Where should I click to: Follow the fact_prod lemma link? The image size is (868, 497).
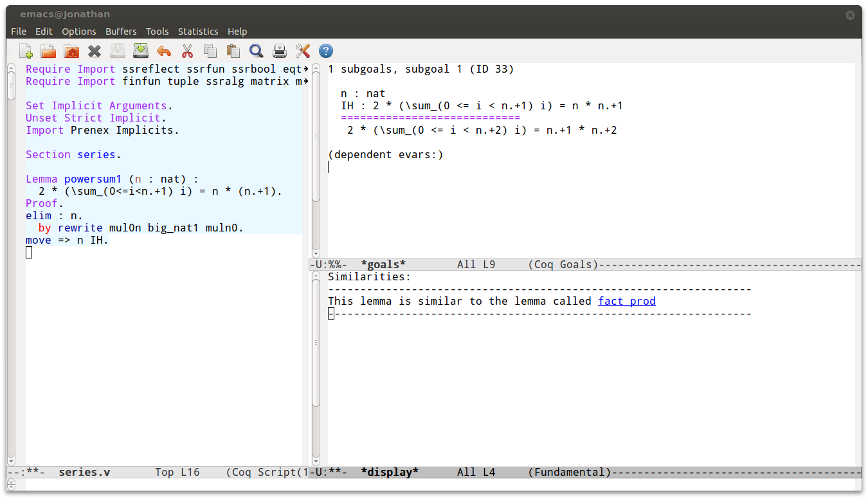pyautogui.click(x=626, y=301)
